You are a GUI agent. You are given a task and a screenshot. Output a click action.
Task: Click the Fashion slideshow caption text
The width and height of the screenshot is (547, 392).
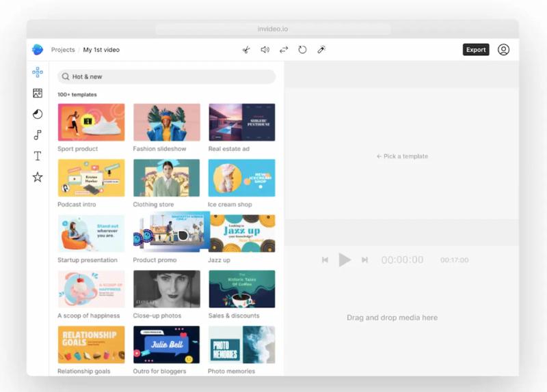pos(159,149)
